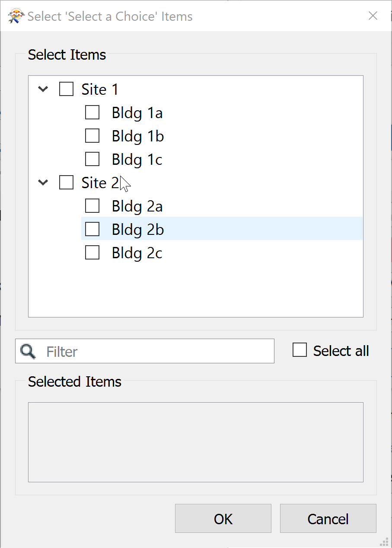Check the Site 2 checkbox
Screen dimensions: 392x548
tap(66, 182)
